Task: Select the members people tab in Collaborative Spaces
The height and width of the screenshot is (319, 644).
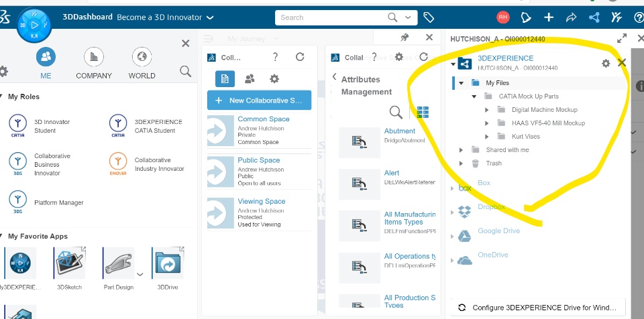Action: click(x=250, y=79)
